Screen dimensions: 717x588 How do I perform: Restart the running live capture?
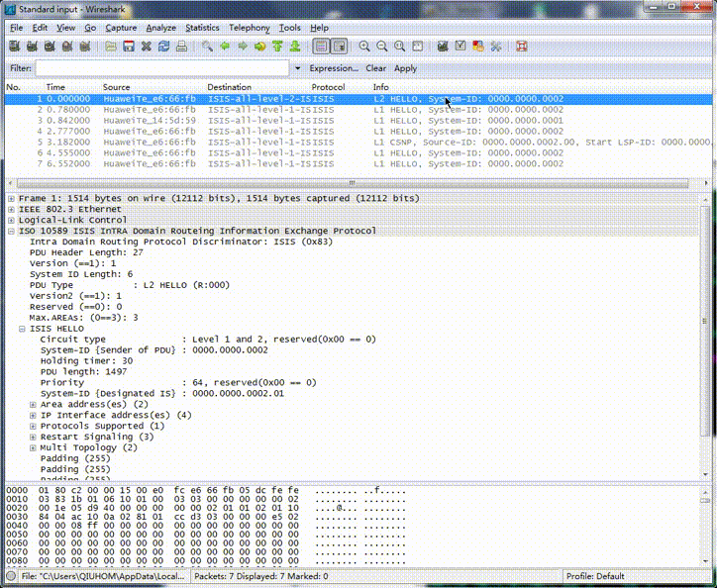pyautogui.click(x=84, y=47)
